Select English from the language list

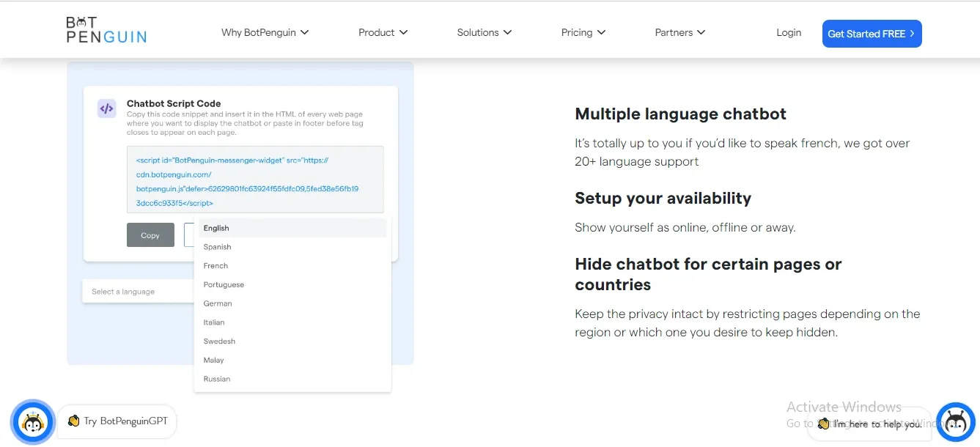pos(292,228)
